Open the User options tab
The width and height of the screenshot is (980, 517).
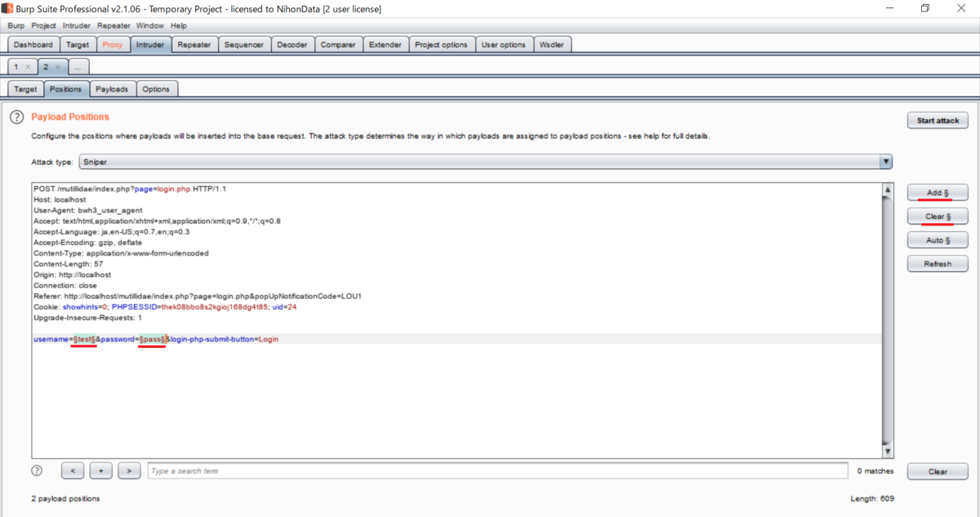click(504, 45)
